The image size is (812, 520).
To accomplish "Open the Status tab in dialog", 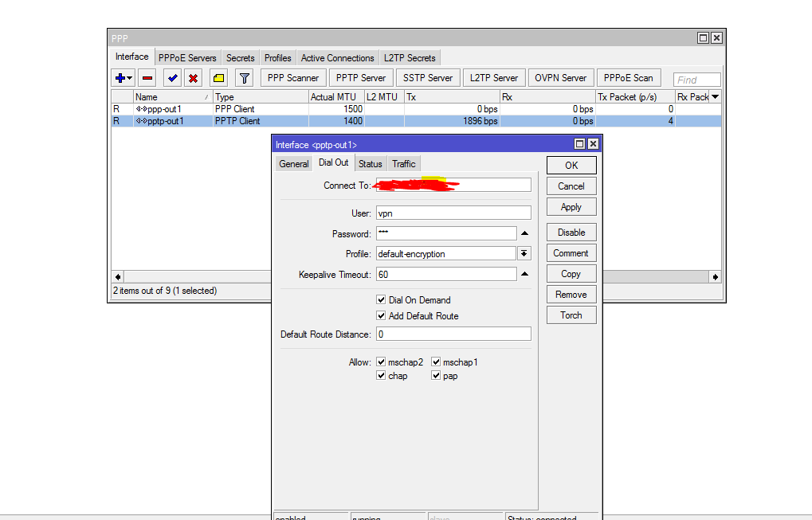I will click(370, 164).
